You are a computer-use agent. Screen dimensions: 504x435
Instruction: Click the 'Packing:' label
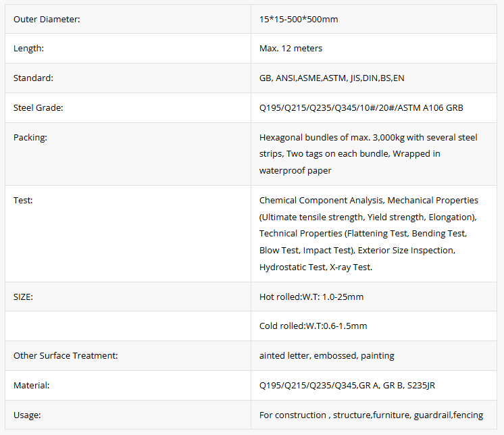click(x=30, y=138)
